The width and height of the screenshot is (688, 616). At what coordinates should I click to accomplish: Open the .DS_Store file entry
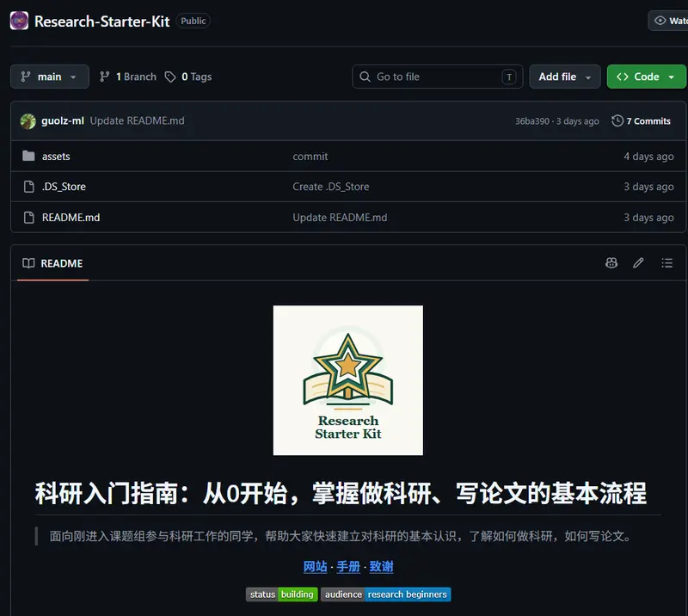pyautogui.click(x=64, y=187)
